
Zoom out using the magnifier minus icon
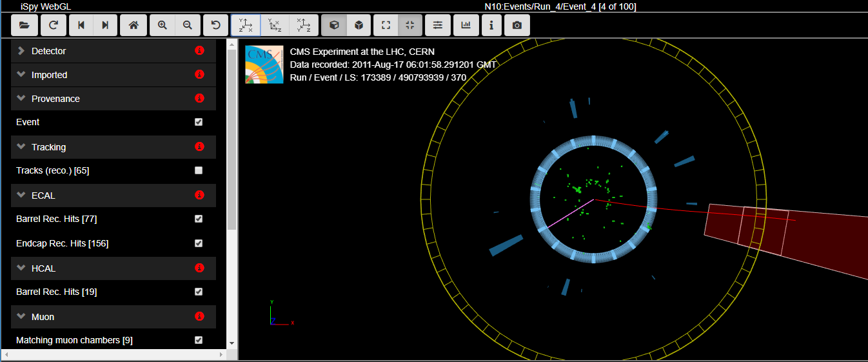pos(188,25)
